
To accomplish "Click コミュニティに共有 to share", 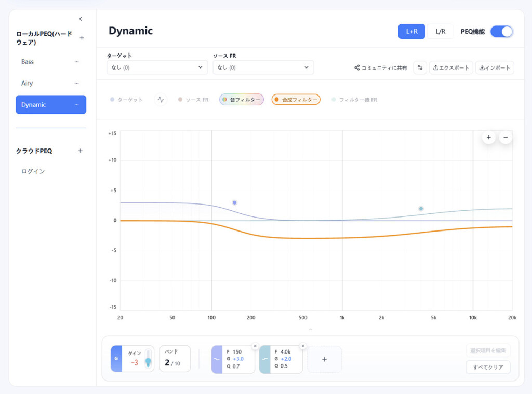I will click(x=381, y=68).
